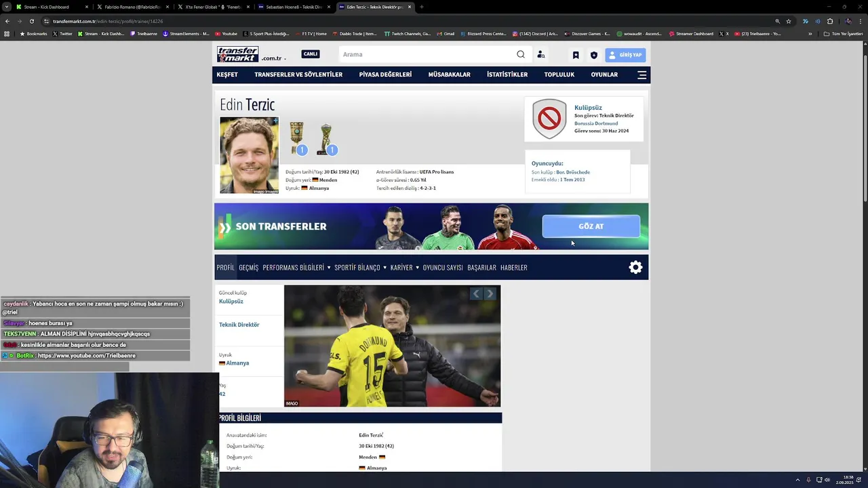The height and width of the screenshot is (488, 868).
Task: Click the settings gear on profile tab bar
Action: (x=635, y=267)
